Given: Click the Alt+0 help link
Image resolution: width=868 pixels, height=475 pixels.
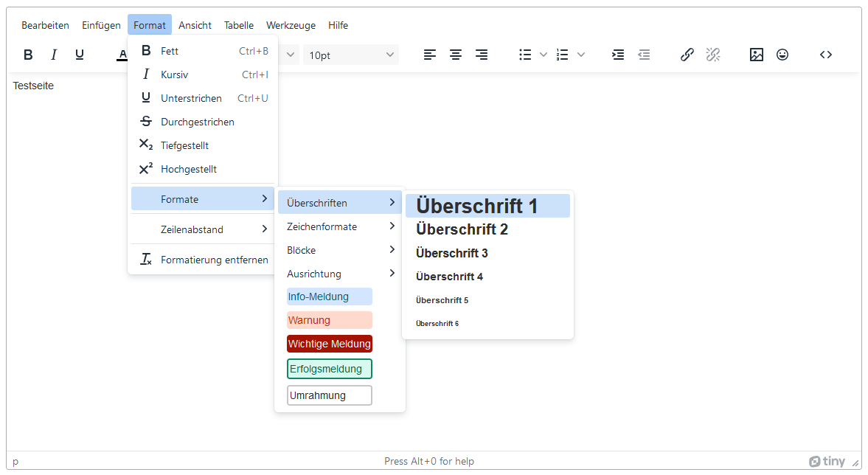Looking at the screenshot, I should coord(429,461).
